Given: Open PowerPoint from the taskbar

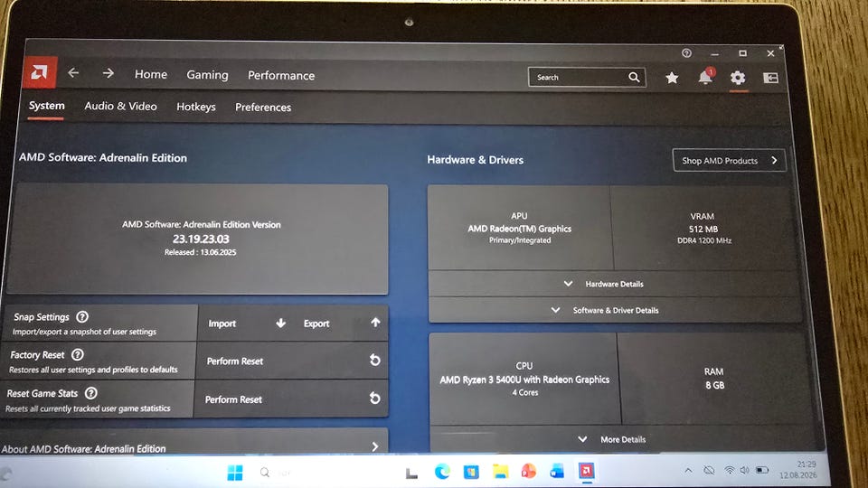Looking at the screenshot, I should tap(529, 472).
